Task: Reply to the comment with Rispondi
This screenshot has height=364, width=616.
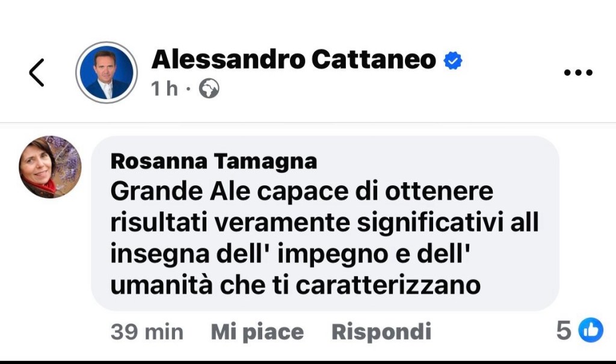Action: point(381,332)
